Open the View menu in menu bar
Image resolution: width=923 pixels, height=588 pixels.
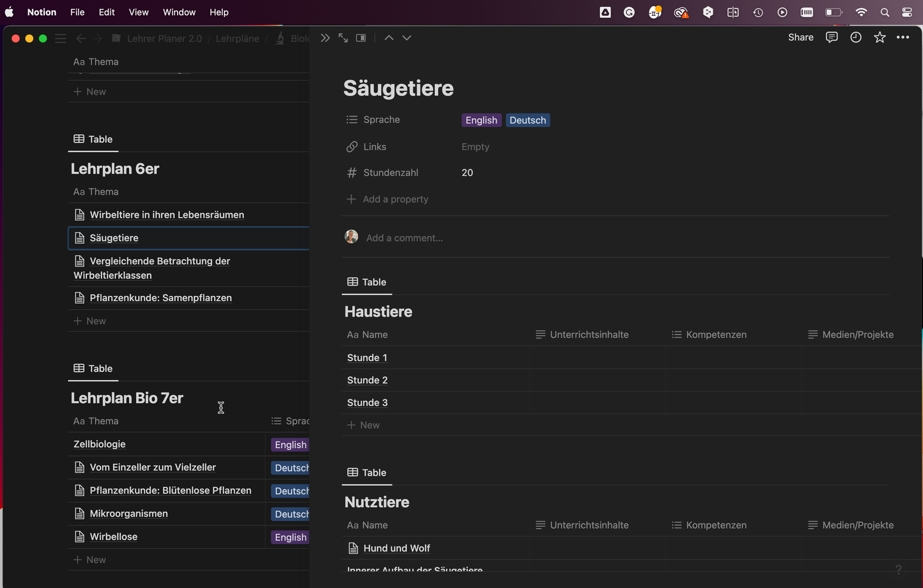point(138,12)
